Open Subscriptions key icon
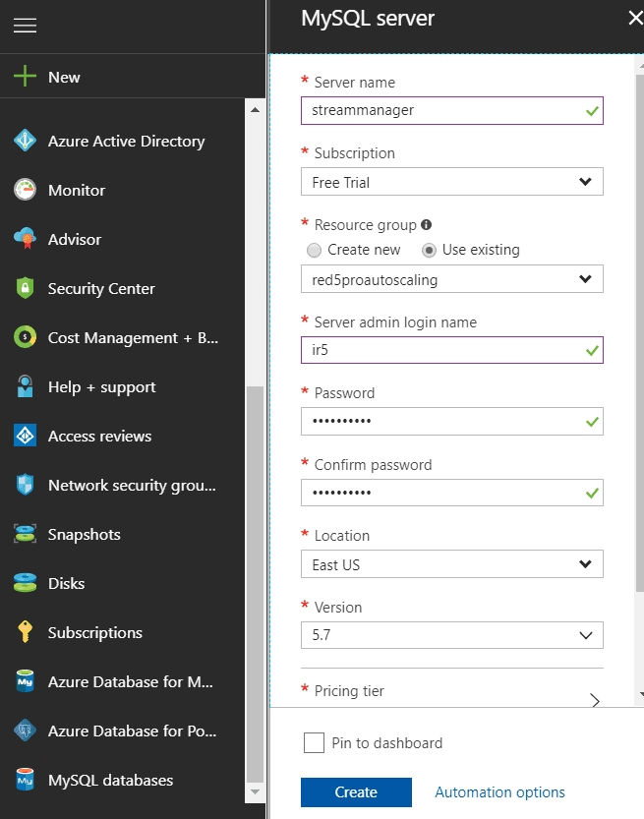Screen dimensions: 644x819 tap(25, 632)
